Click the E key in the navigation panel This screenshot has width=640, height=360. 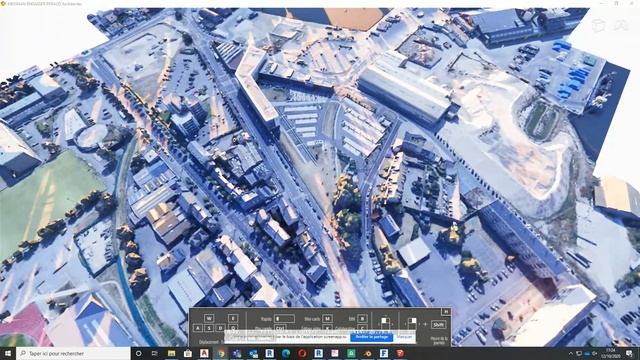pos(233,318)
